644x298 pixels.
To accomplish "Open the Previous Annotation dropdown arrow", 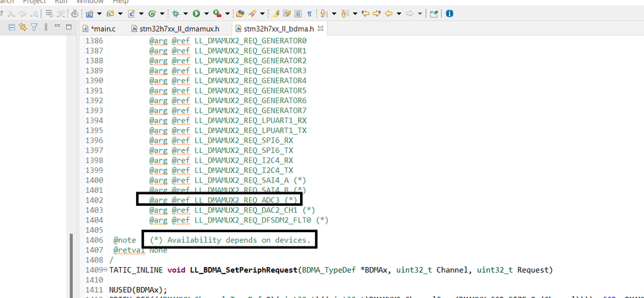I will click(x=356, y=14).
